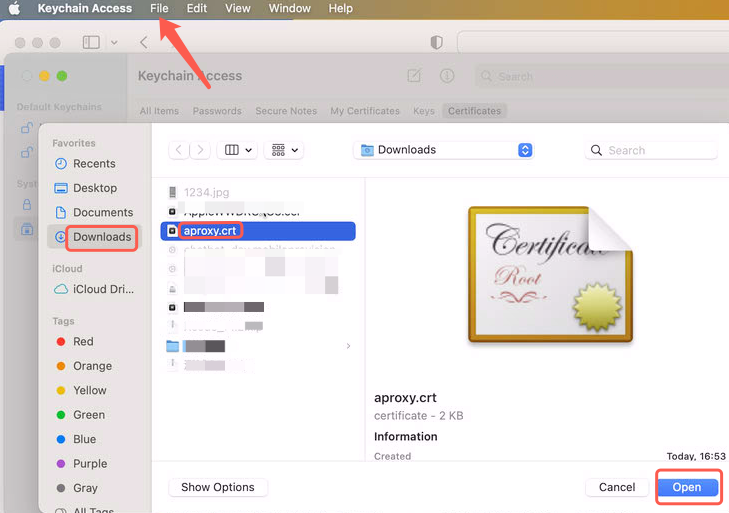Switch to the Keys tab
Screen dimensions: 729x513
(x=424, y=111)
